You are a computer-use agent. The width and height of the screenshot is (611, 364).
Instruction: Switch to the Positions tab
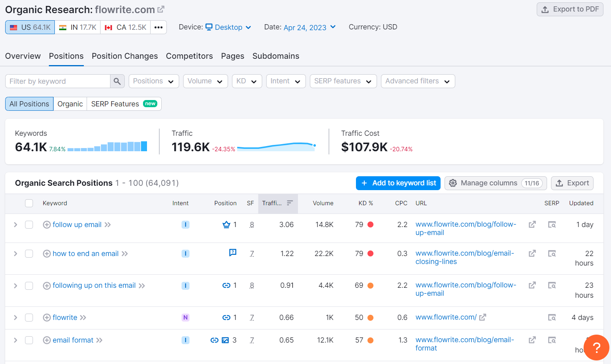[66, 56]
